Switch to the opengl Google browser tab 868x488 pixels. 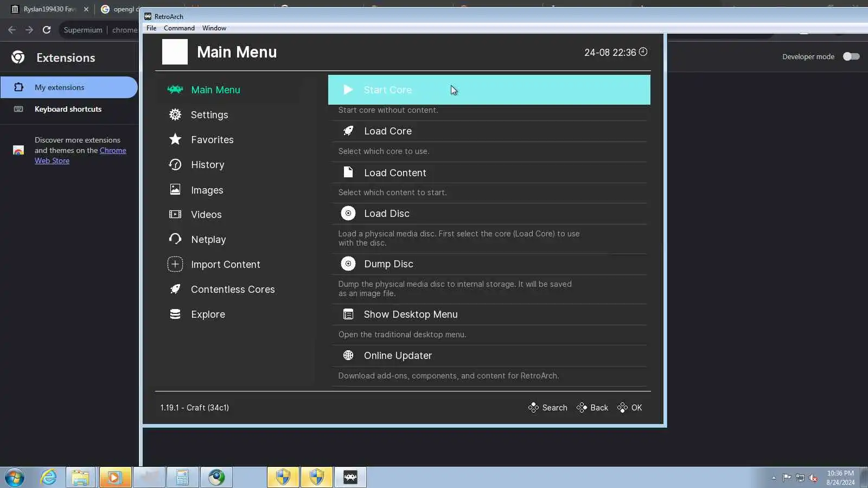(x=119, y=9)
